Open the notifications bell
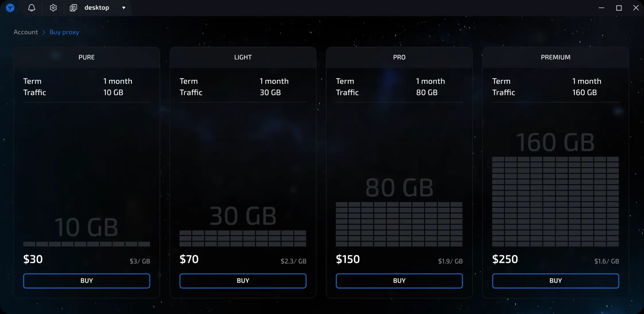The height and width of the screenshot is (314, 644). [32, 8]
